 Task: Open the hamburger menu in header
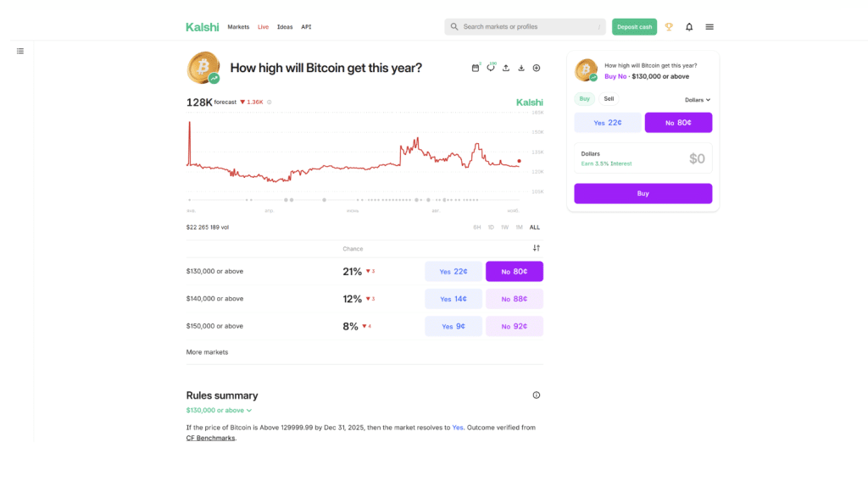click(709, 27)
